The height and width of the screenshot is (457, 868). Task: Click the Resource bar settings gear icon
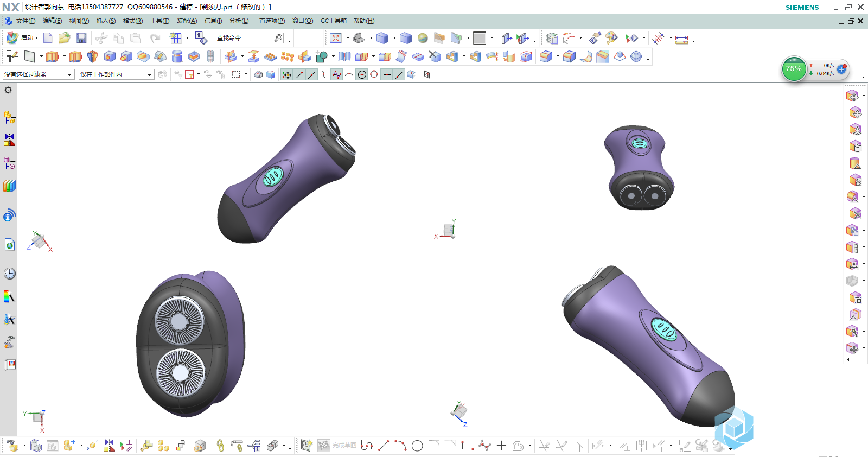8,90
